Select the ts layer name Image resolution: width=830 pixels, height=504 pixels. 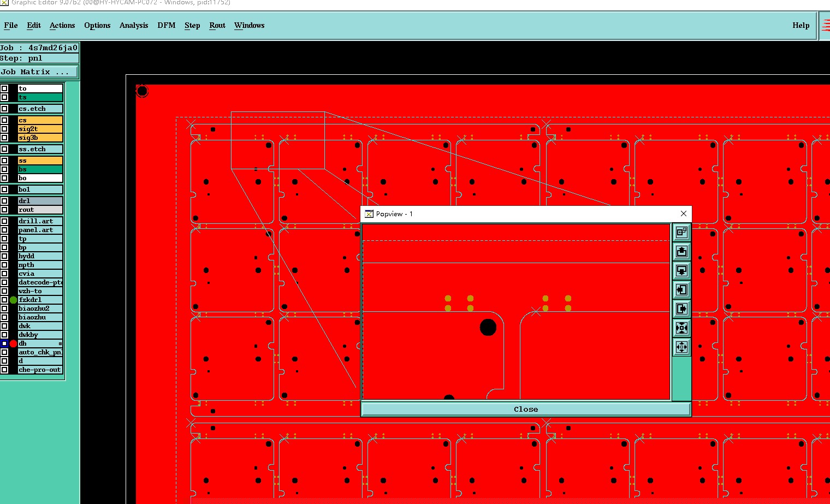point(40,97)
